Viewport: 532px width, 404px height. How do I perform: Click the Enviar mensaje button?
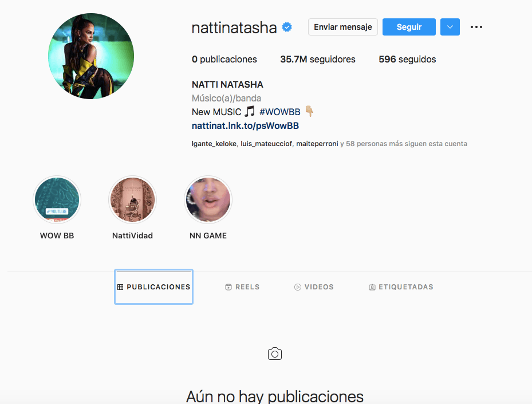pyautogui.click(x=342, y=27)
